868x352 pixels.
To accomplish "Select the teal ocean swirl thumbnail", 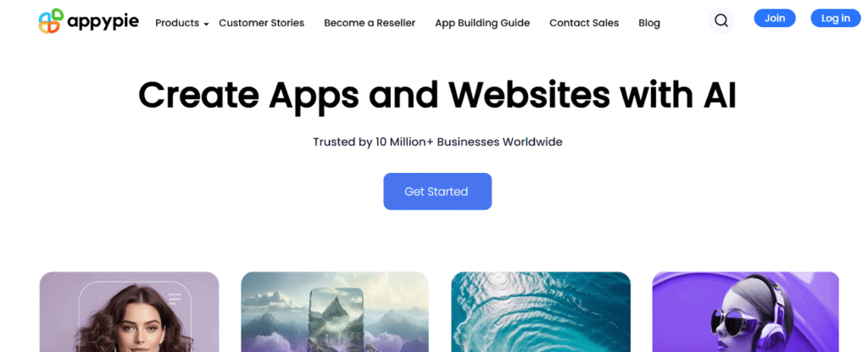I will [x=541, y=311].
